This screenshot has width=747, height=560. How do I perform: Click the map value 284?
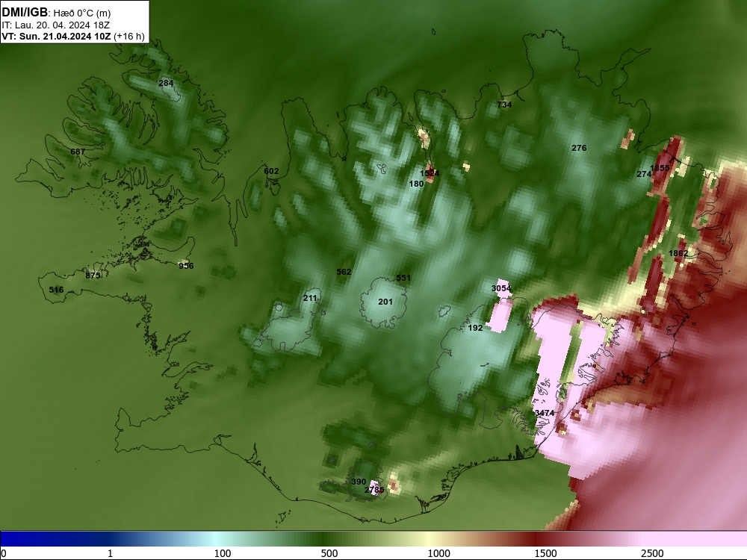[x=166, y=83]
